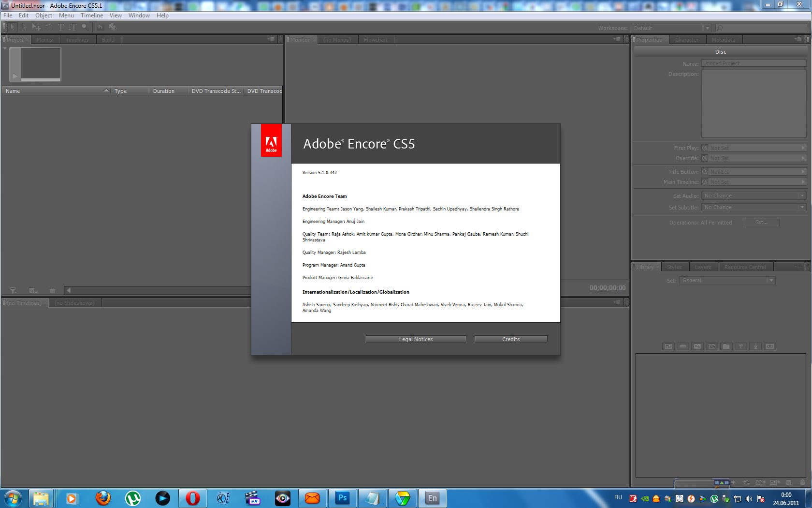Image resolution: width=812 pixels, height=508 pixels.
Task: Click the workspace search field
Action: click(761, 28)
